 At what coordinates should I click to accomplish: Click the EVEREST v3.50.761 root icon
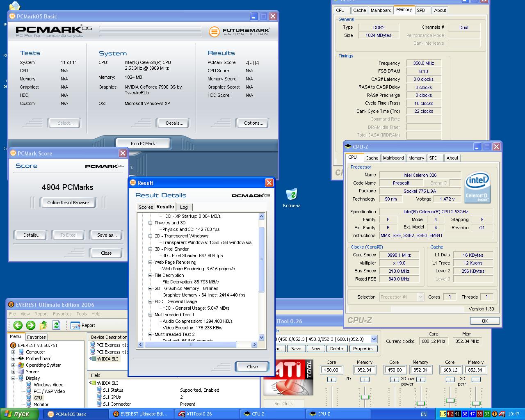coord(14,345)
